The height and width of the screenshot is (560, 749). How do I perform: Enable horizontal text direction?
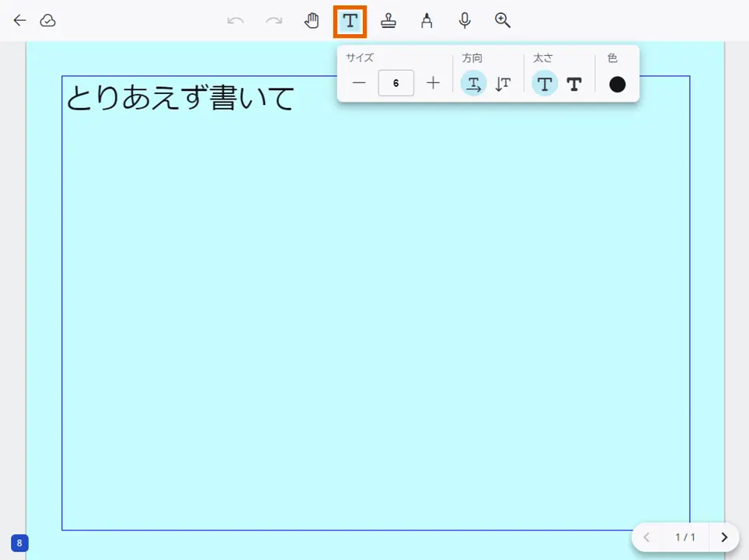pos(473,83)
